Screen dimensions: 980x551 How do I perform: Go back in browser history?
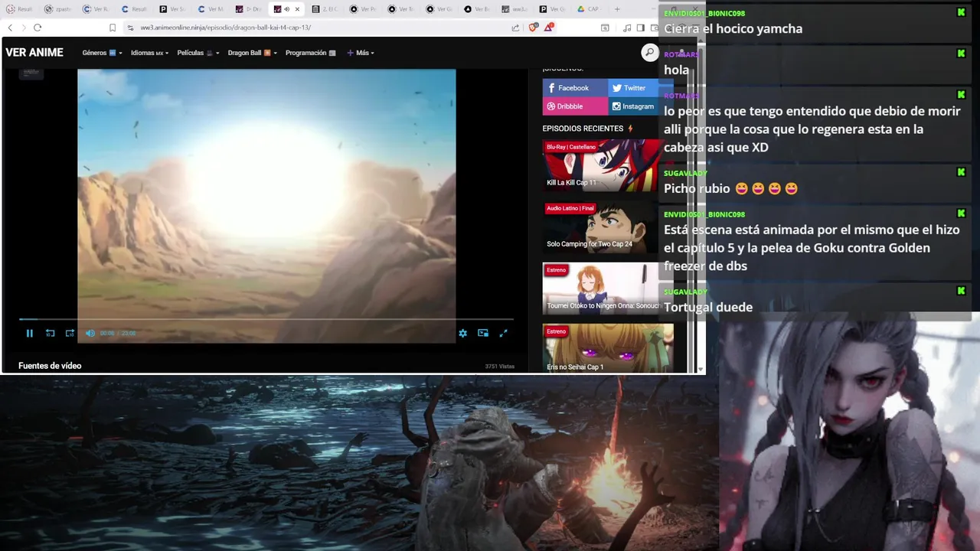coord(10,28)
